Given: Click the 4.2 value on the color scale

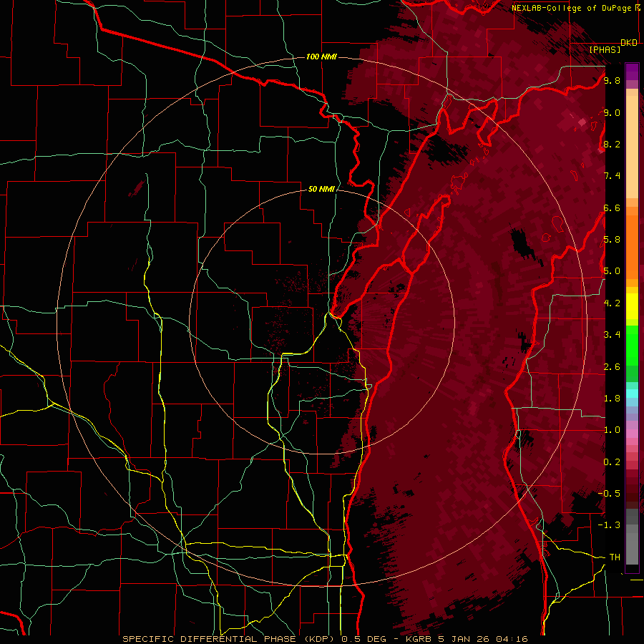Looking at the screenshot, I should coord(612,303).
